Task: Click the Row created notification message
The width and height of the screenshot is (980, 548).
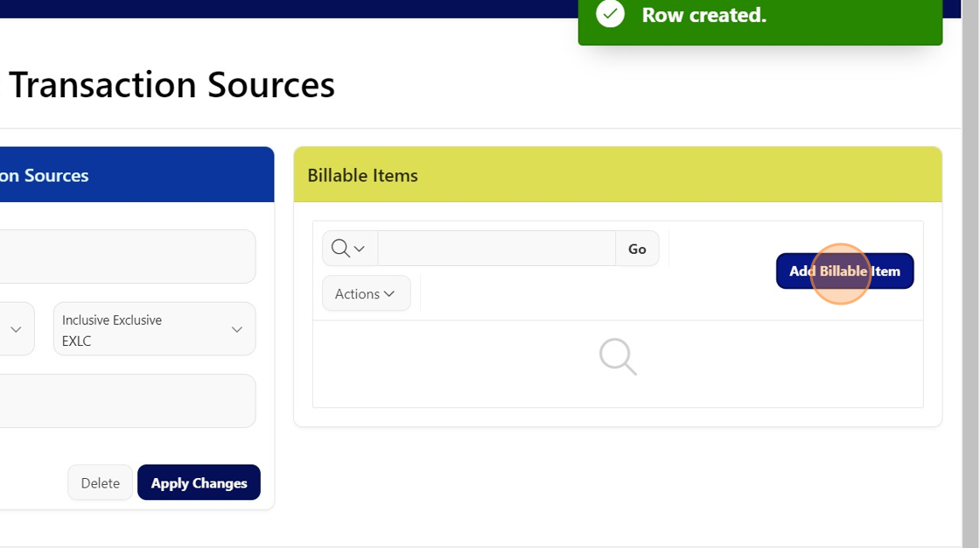Action: 703,15
